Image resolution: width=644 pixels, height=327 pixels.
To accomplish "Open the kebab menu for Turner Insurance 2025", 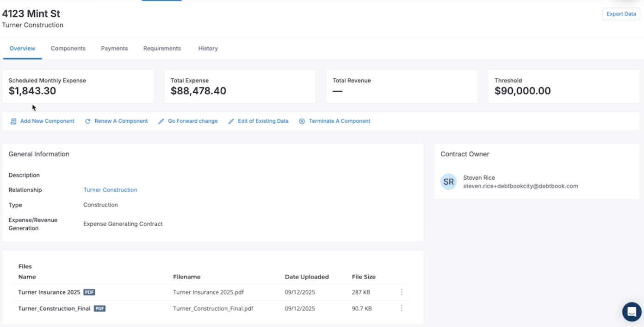I will 401,292.
